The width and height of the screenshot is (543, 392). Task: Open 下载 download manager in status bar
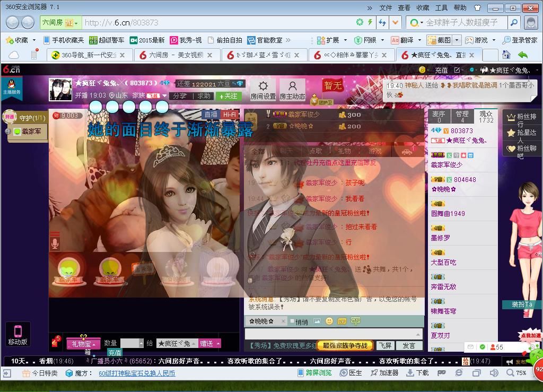point(417,373)
